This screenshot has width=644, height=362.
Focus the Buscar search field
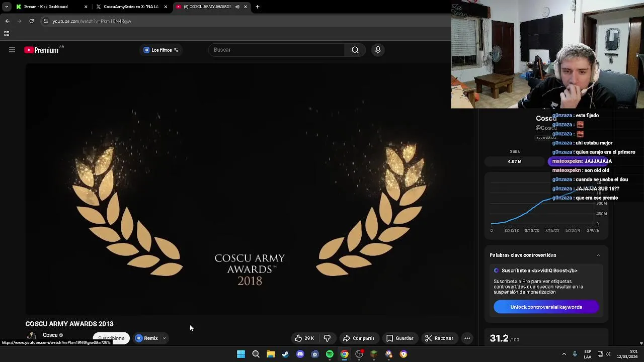click(x=277, y=50)
